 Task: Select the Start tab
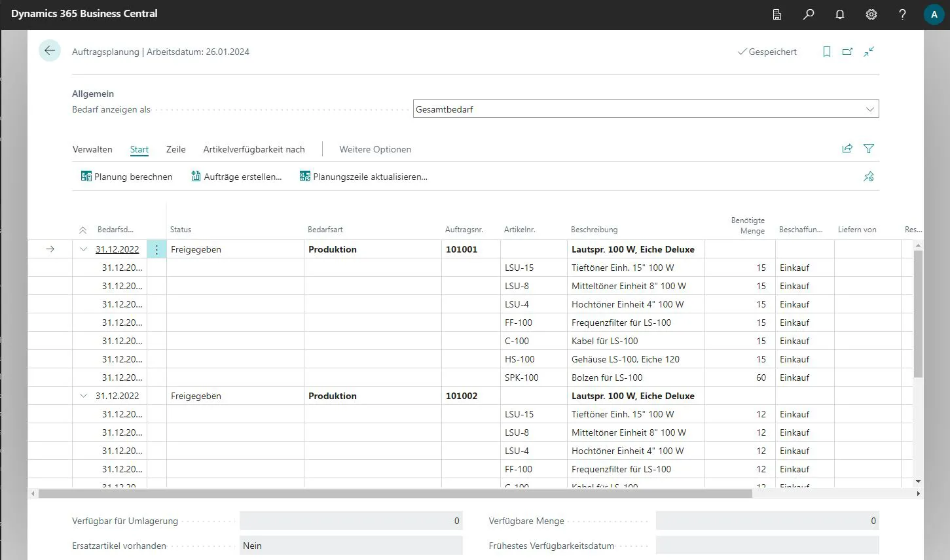(139, 149)
